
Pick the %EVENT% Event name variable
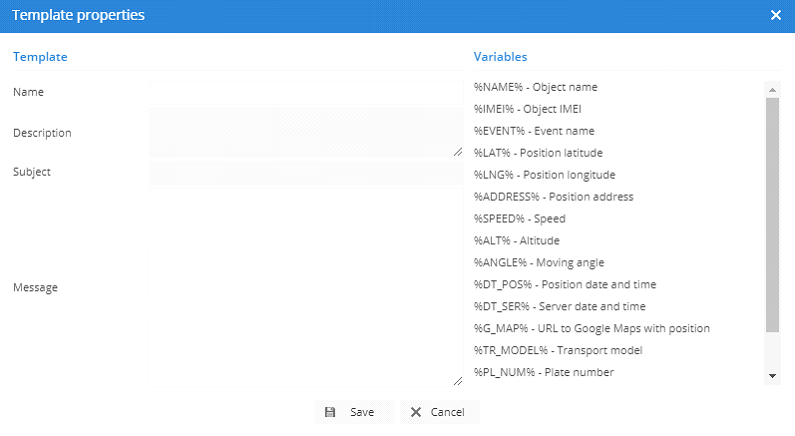534,131
